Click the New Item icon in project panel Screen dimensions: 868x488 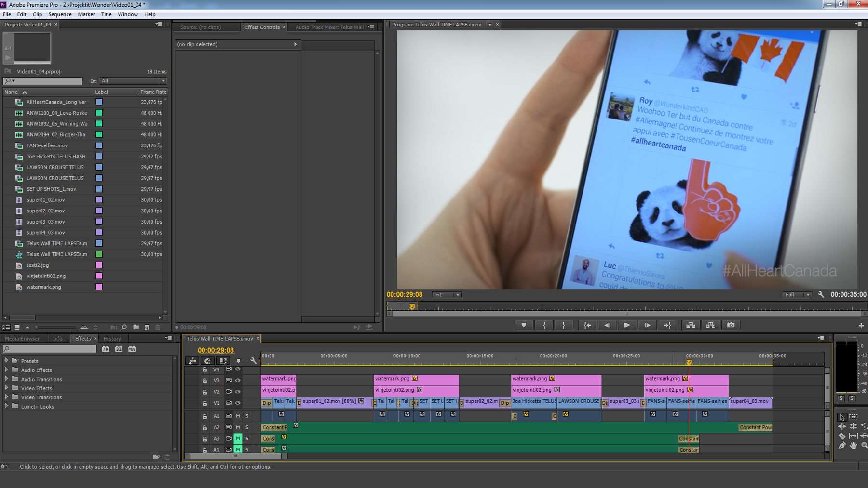[147, 327]
